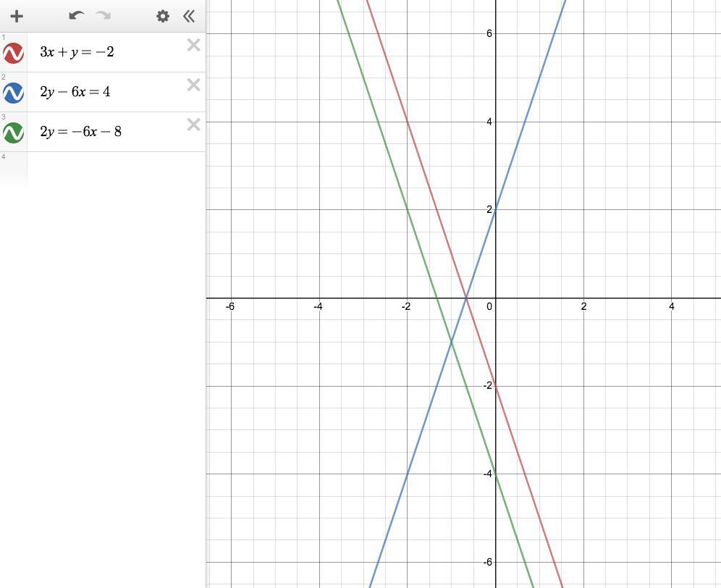
Task: Redo the previous action
Action: pos(103,16)
